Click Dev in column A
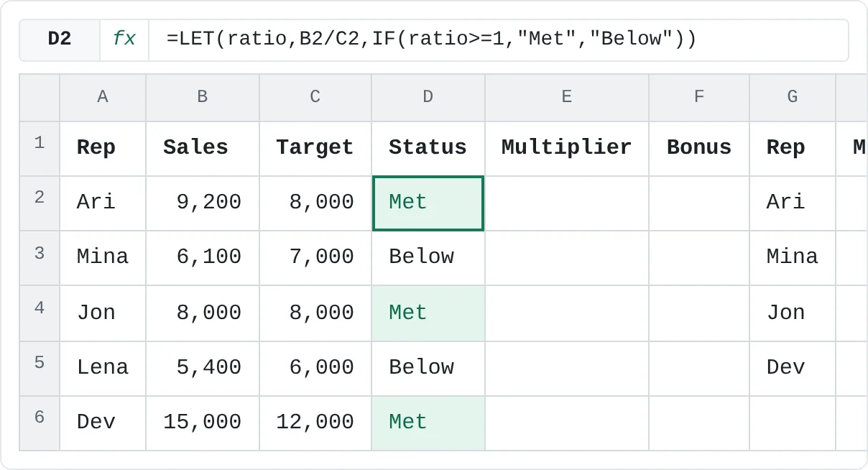 (103, 423)
